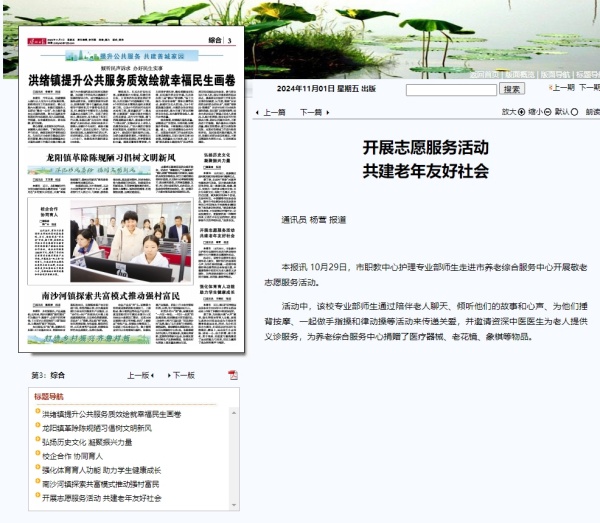Click the 缩小 zoom-out icon
Viewport: 600px width, 523px height.
coord(547,112)
